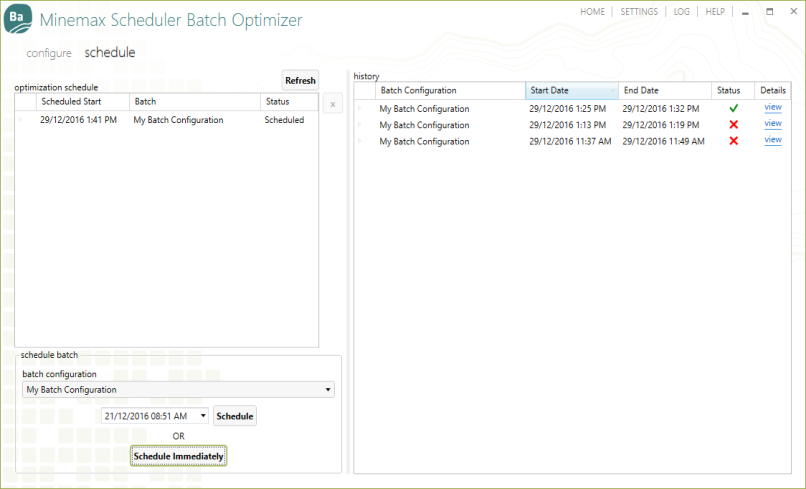
Task: Sort history by End Date column
Action: [x=665, y=90]
